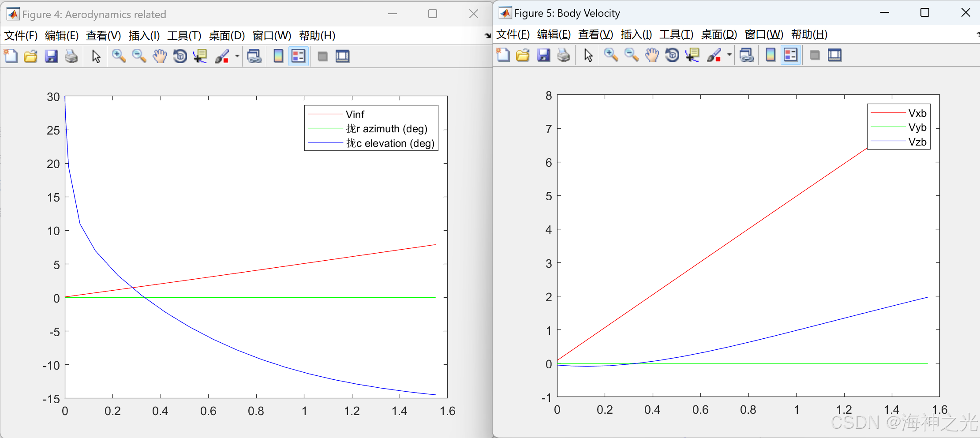Save figure icon in Figure 5 toolbar
The width and height of the screenshot is (980, 438).
543,55
